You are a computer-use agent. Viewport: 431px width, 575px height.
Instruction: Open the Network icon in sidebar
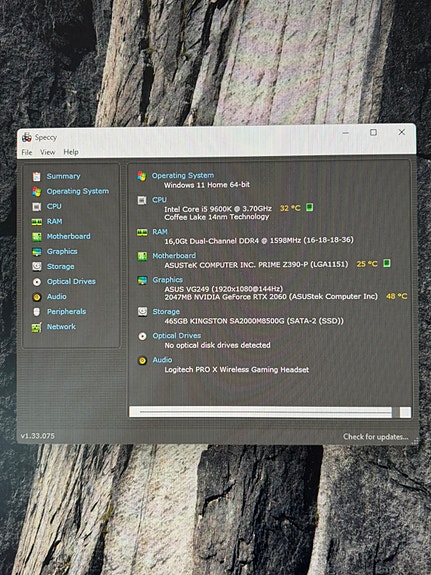pos(36,327)
